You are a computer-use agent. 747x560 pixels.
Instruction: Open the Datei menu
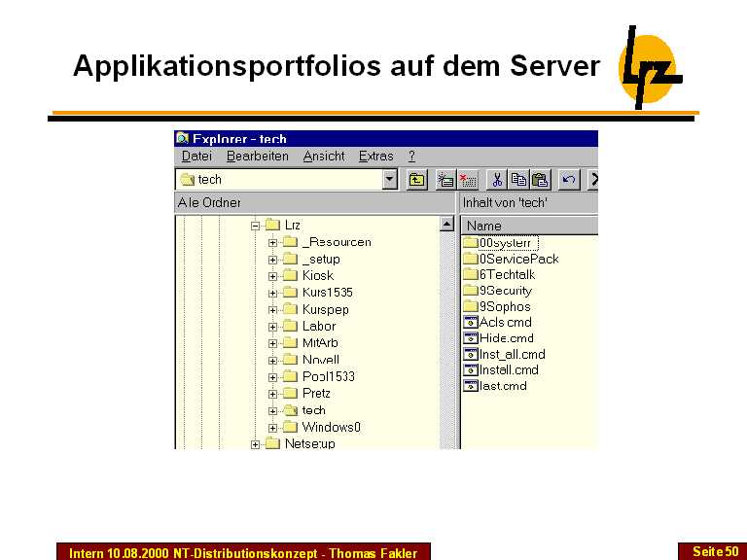[196, 156]
